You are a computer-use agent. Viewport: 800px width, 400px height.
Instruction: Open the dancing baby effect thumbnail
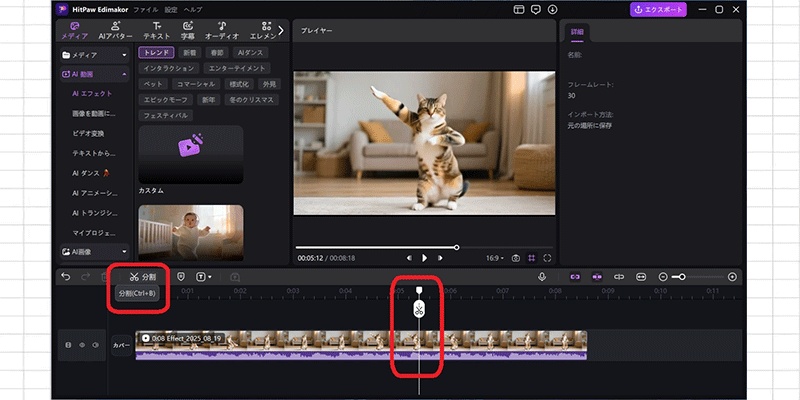tap(191, 233)
